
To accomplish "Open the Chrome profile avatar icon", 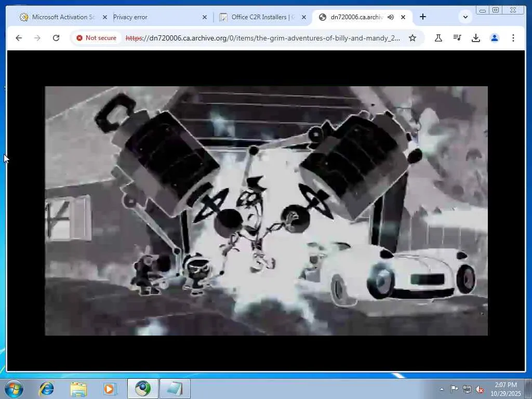I will pyautogui.click(x=495, y=38).
